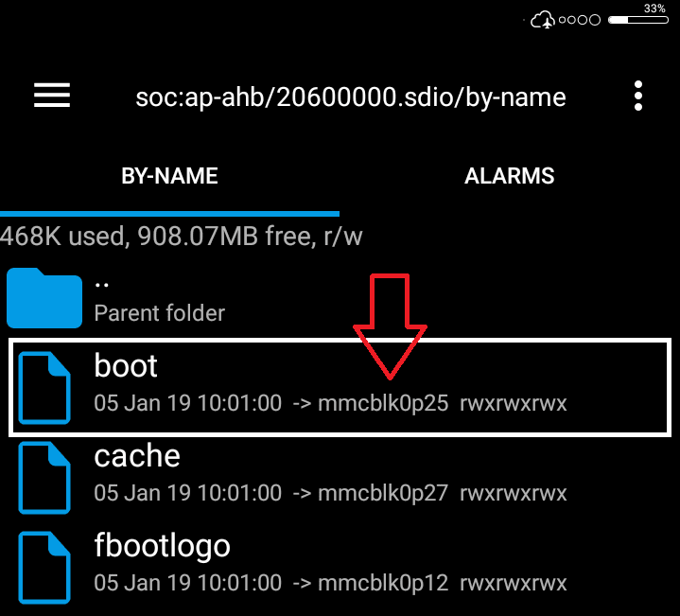680x616 pixels.
Task: Switch to the ALARMS tab
Action: [x=510, y=176]
